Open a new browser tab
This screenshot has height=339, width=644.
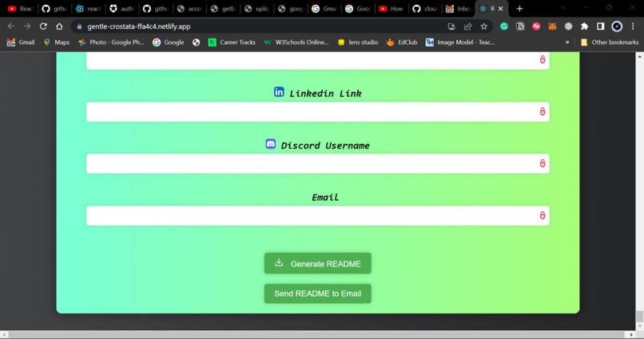[x=519, y=9]
